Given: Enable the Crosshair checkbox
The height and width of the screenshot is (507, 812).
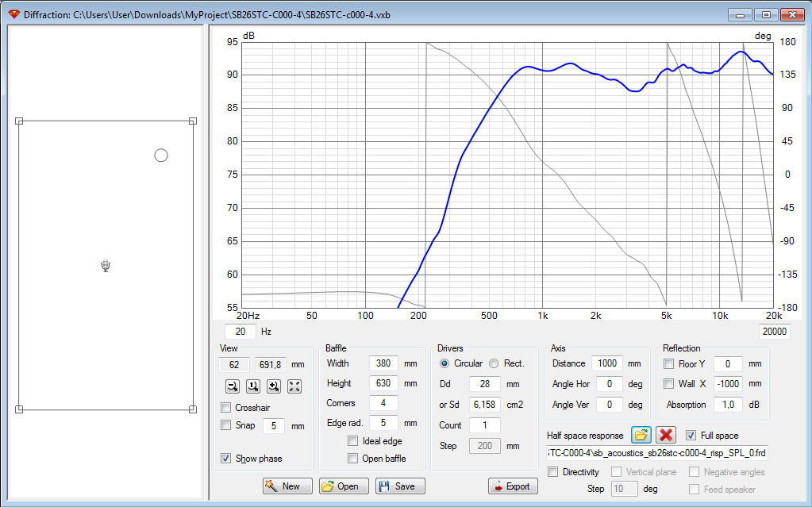Looking at the screenshot, I should tap(225, 407).
